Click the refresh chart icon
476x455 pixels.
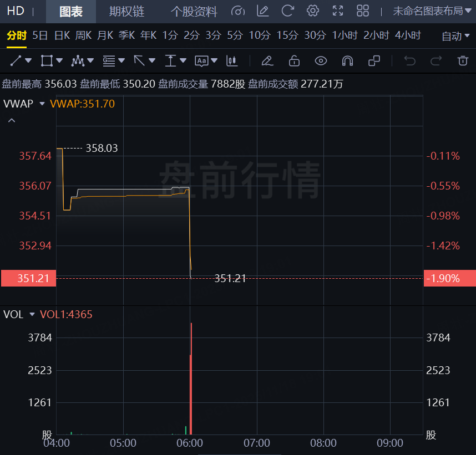(287, 11)
